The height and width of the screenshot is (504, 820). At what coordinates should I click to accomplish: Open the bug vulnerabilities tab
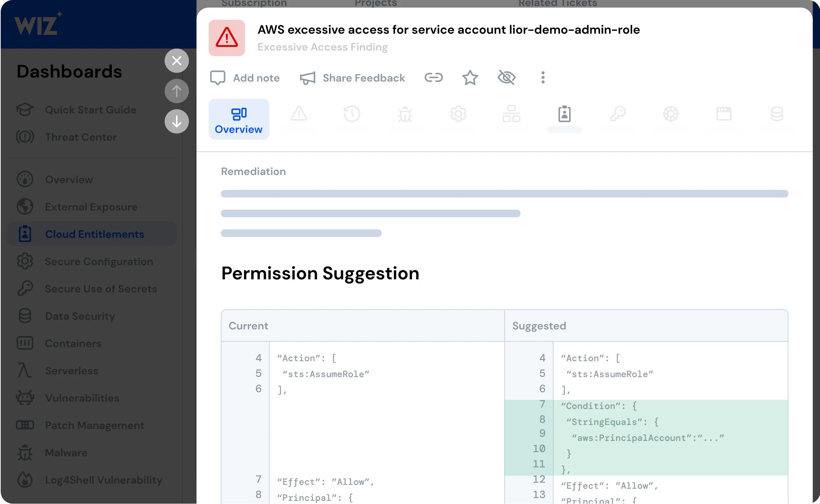click(x=405, y=114)
